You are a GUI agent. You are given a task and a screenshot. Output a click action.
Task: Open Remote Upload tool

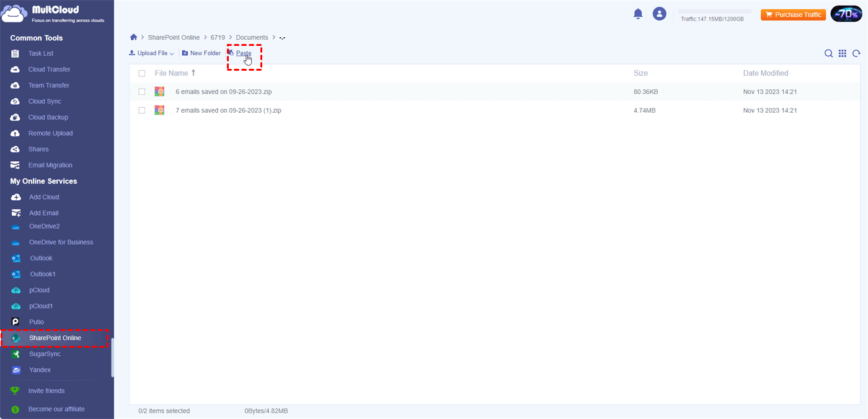point(50,133)
